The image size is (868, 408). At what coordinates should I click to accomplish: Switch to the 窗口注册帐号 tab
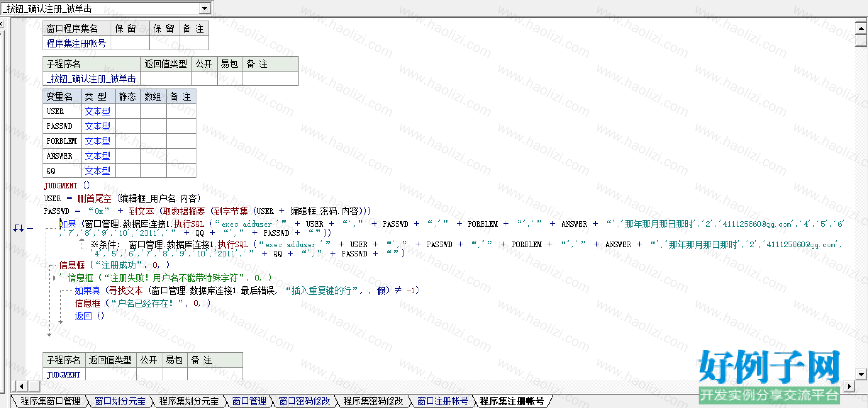coord(443,401)
